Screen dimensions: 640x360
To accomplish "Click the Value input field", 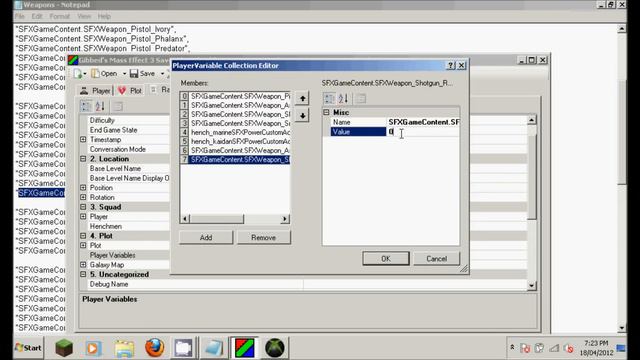I will pos(422,132).
